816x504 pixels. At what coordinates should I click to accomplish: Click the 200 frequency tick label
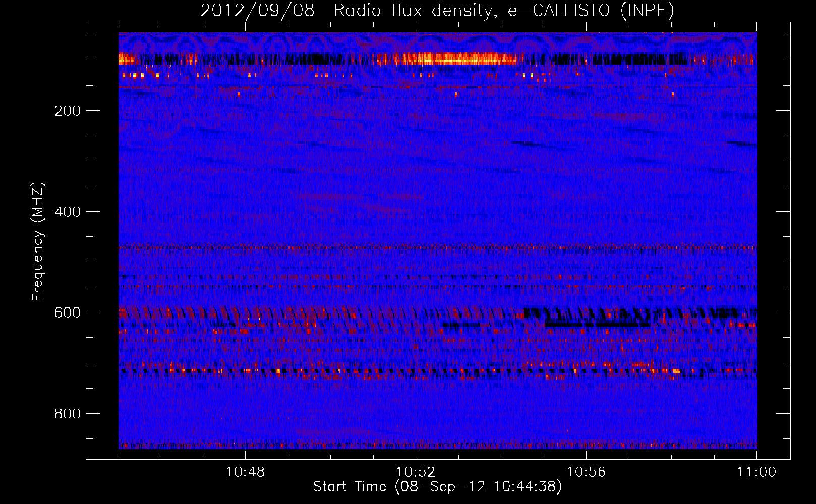pyautogui.click(x=68, y=111)
